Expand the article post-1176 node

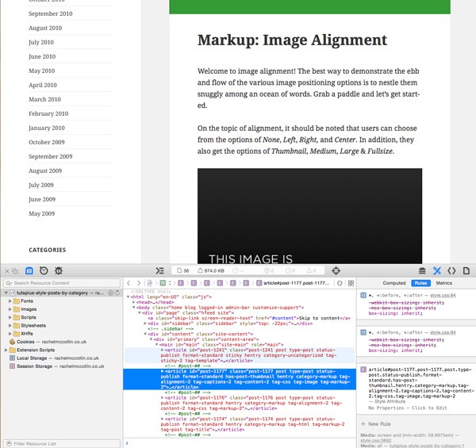click(163, 397)
